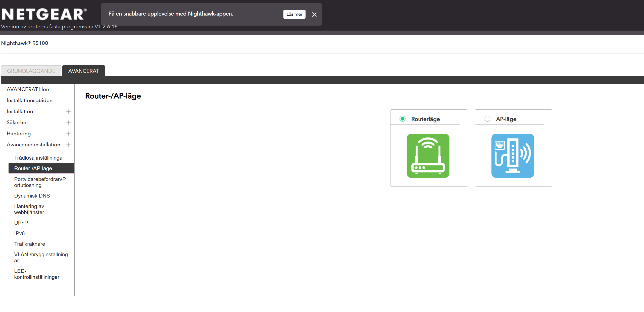Click the Routerläge label text

click(425, 119)
